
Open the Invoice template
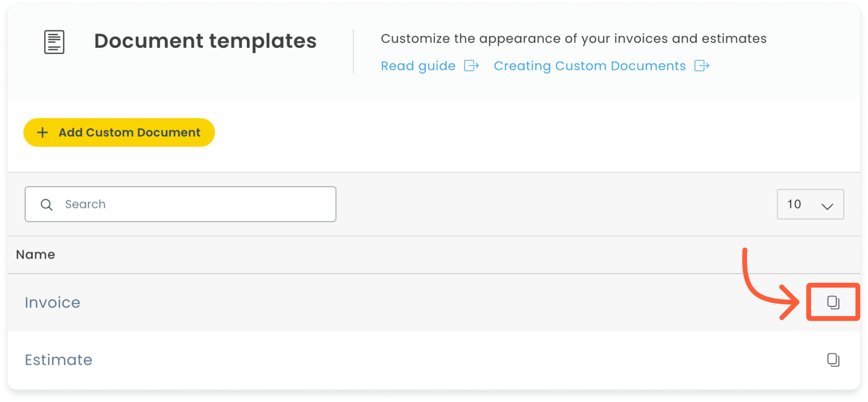point(53,303)
